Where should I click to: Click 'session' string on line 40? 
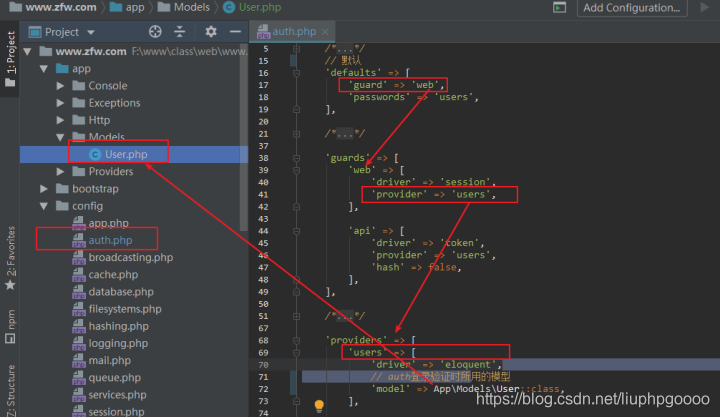pos(465,182)
